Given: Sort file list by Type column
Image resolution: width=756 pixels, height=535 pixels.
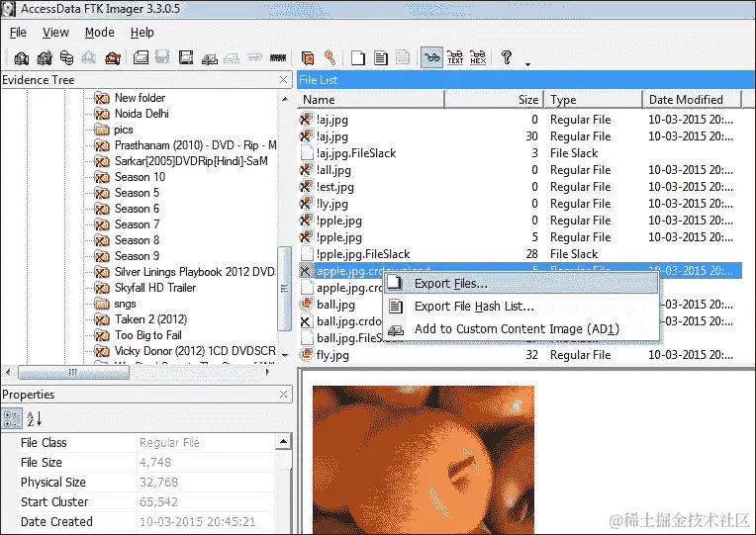Looking at the screenshot, I should [x=594, y=100].
